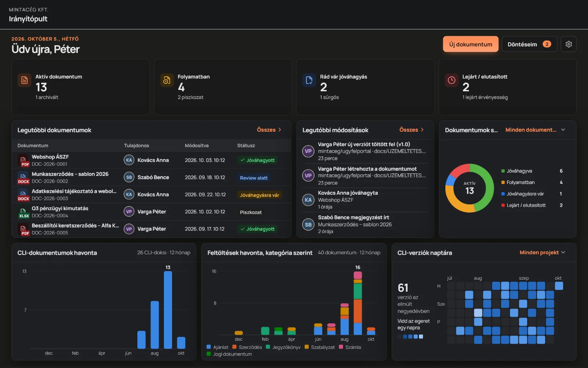Click KA avatar beside 'Kovács Anna jóváhagyta' activity
This screenshot has width=588, height=368.
pyautogui.click(x=308, y=200)
